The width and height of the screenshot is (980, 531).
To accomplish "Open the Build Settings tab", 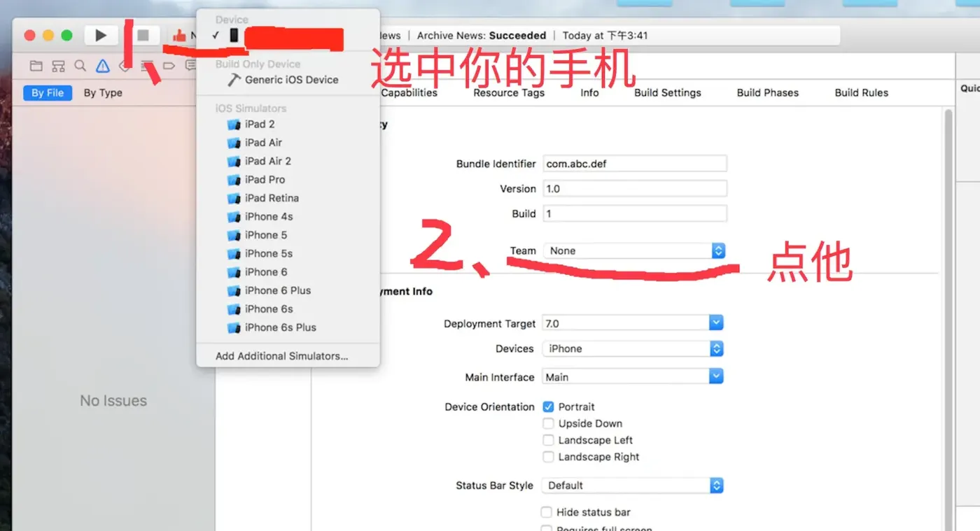I will coord(668,92).
